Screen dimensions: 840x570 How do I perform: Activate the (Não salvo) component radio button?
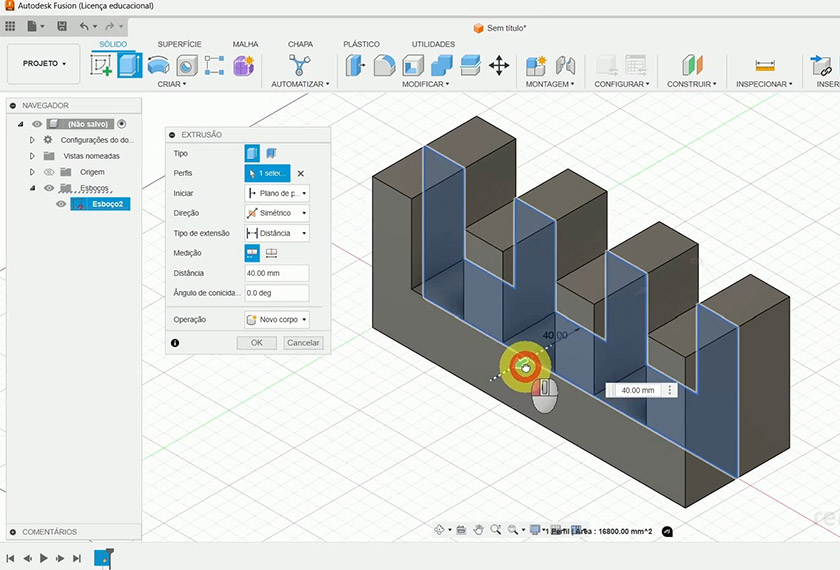121,124
